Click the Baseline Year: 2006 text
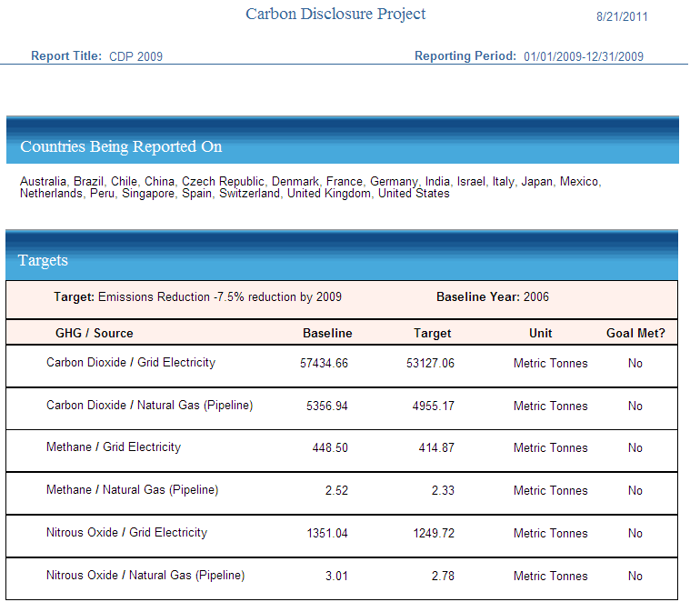 point(493,297)
